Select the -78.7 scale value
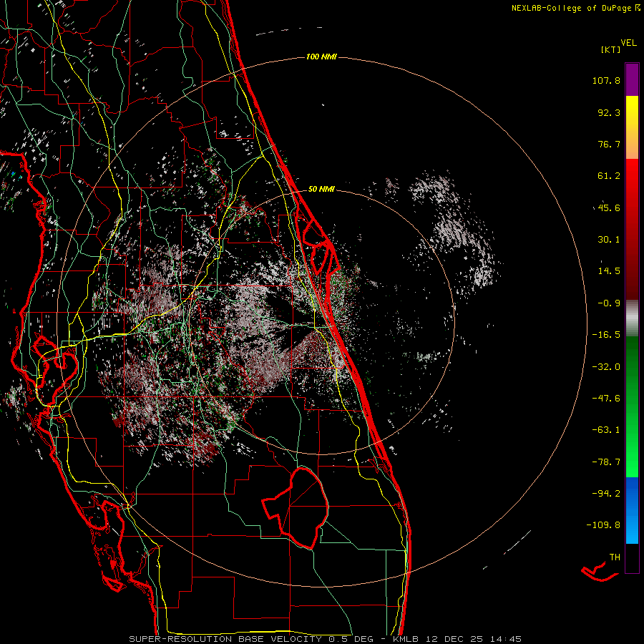The width and height of the screenshot is (644, 644). pos(606,462)
